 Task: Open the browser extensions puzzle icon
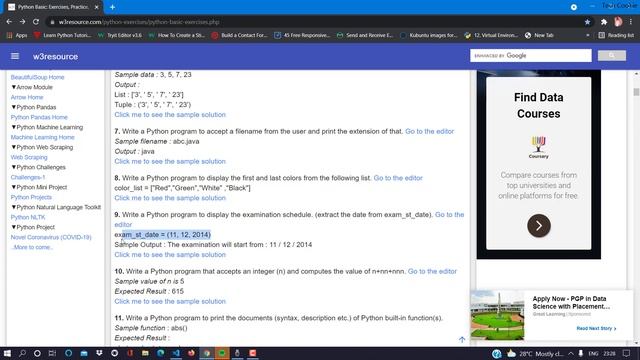(604, 22)
